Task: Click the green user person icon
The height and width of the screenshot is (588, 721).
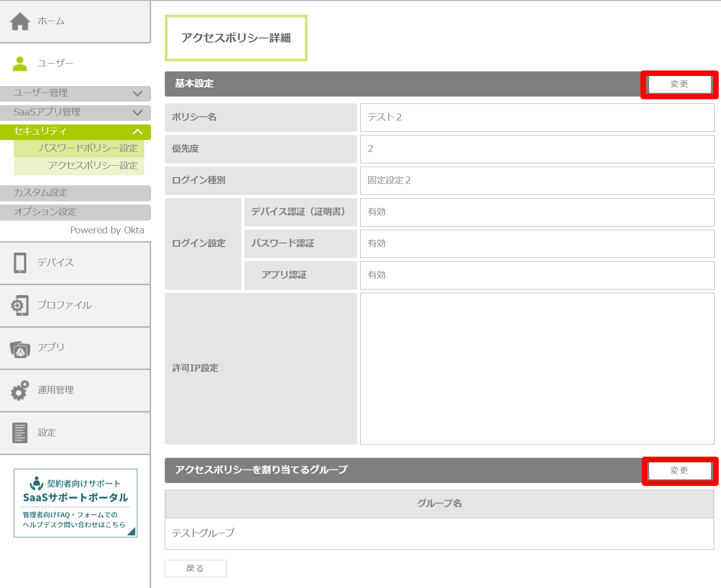Action: (x=20, y=64)
